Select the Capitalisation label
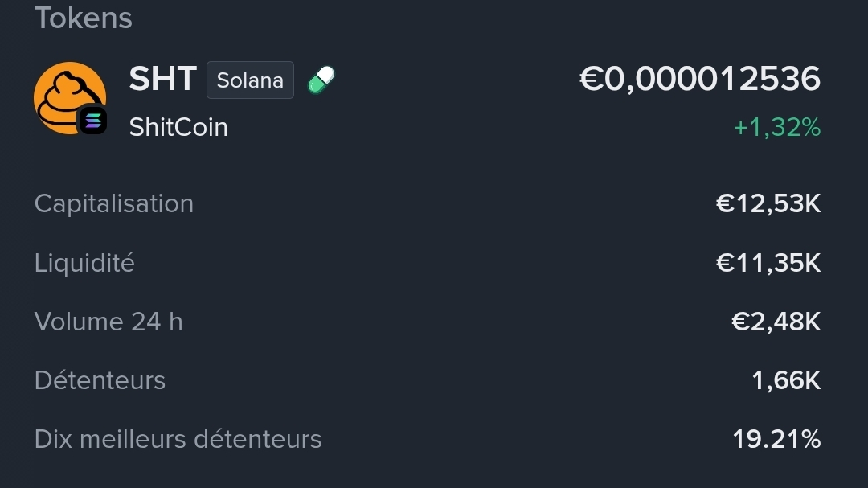The height and width of the screenshot is (488, 868). (x=114, y=203)
